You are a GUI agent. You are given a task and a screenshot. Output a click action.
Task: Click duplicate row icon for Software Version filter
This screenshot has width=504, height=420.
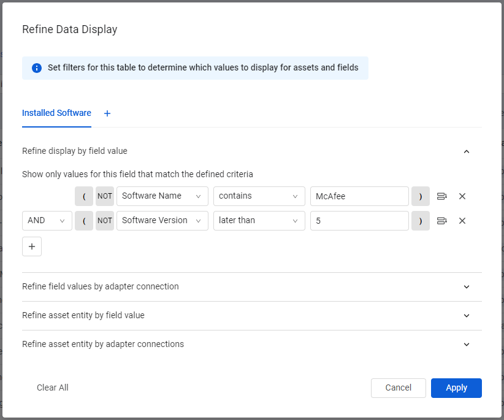[x=442, y=221]
